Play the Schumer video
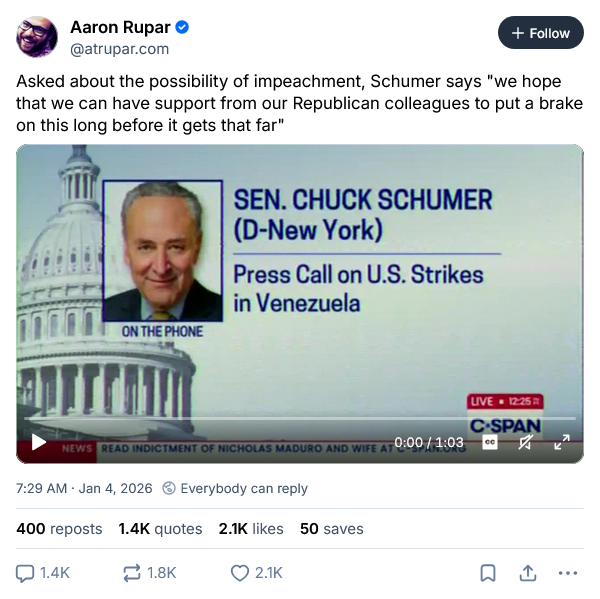Image resolution: width=600 pixels, height=599 pixels. point(39,442)
